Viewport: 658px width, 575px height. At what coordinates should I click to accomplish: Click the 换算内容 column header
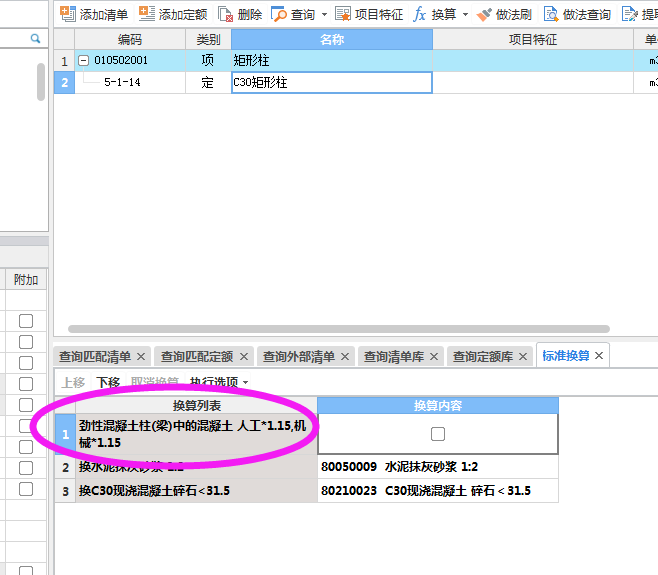click(x=438, y=405)
